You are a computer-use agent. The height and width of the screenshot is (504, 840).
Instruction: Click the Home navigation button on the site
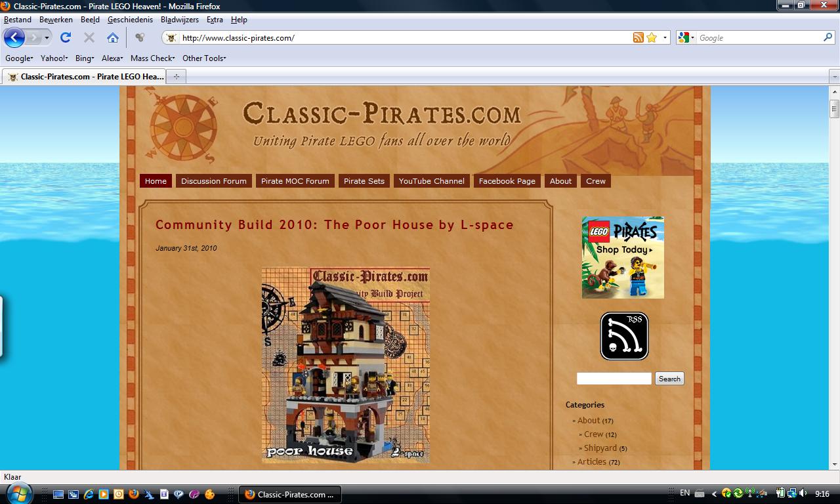(156, 181)
